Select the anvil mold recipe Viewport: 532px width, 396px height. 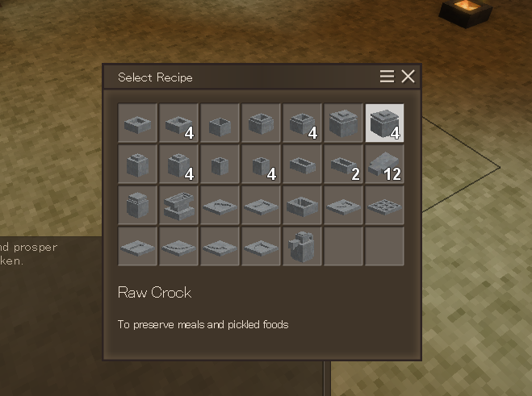pyautogui.click(x=178, y=205)
